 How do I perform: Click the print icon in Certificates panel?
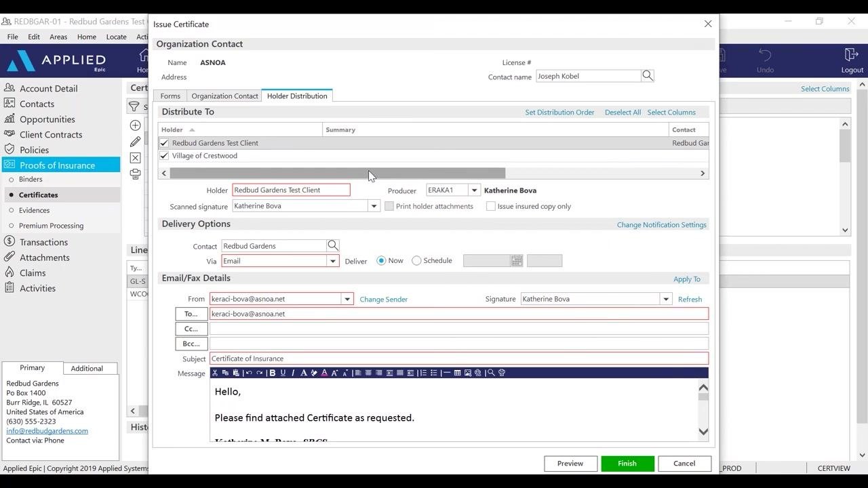coord(136,174)
